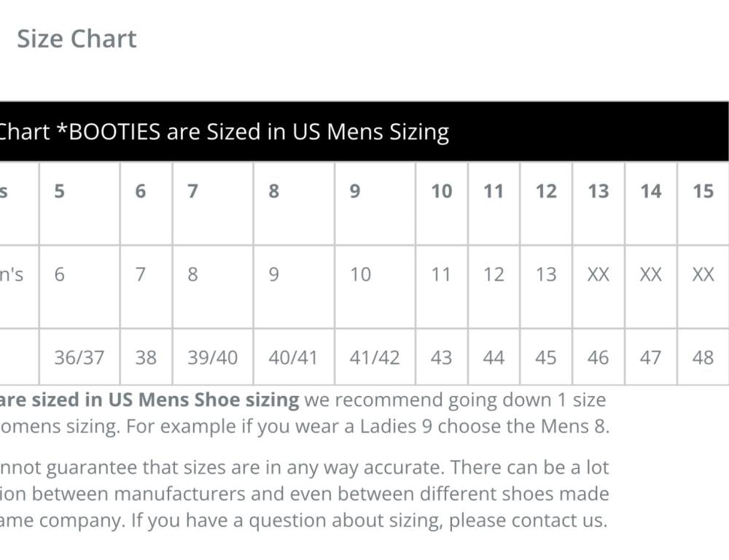Select the EU size 44 cell
This screenshot has height=560, width=729.
tap(494, 357)
